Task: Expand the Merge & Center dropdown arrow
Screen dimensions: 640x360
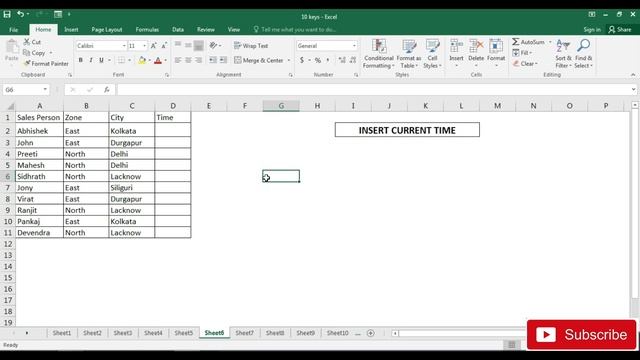Action: [x=289, y=60]
